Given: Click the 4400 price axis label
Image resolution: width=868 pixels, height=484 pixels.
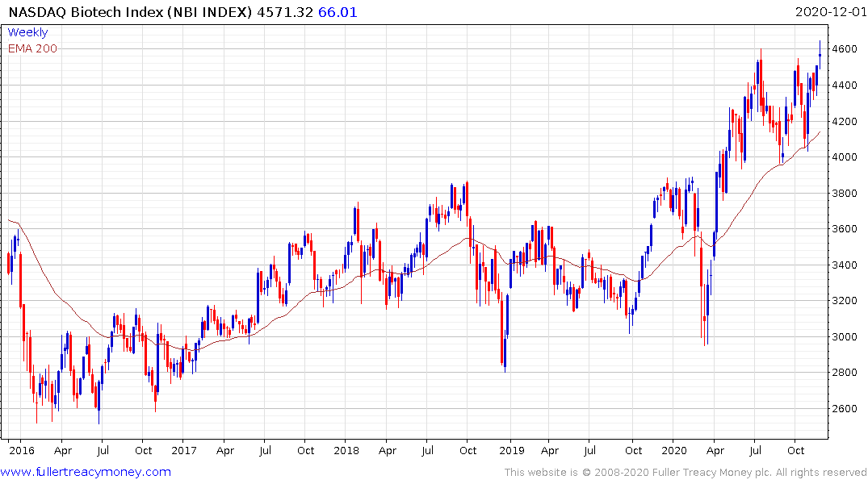Looking at the screenshot, I should point(845,86).
